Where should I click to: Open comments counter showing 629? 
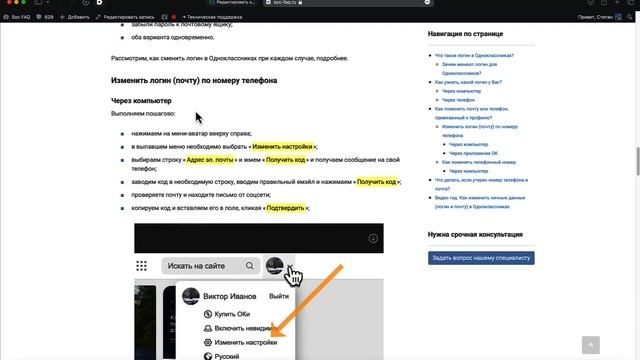45,17
